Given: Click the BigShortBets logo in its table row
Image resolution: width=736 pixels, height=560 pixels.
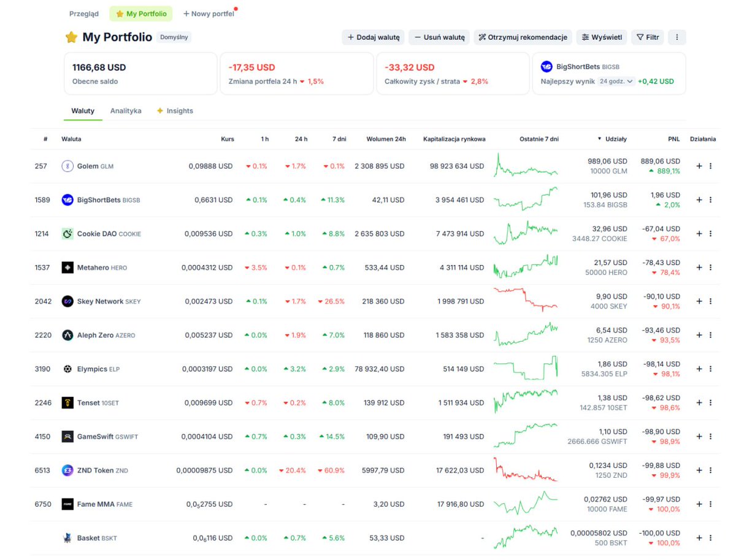Looking at the screenshot, I should coord(67,200).
